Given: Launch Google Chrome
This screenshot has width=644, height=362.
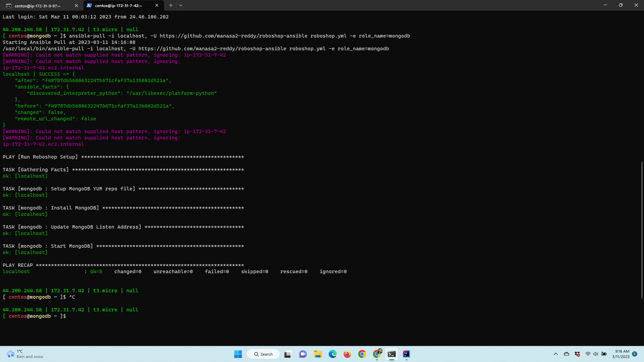Looking at the screenshot, I should 362,354.
